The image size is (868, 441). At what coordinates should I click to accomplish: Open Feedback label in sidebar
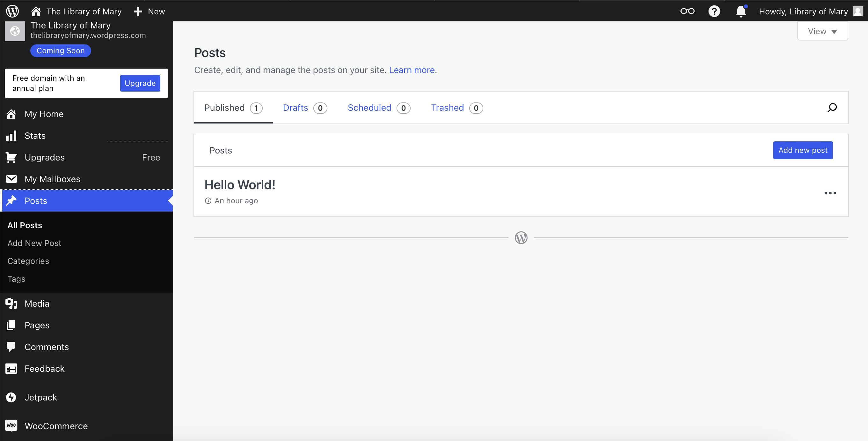click(45, 369)
